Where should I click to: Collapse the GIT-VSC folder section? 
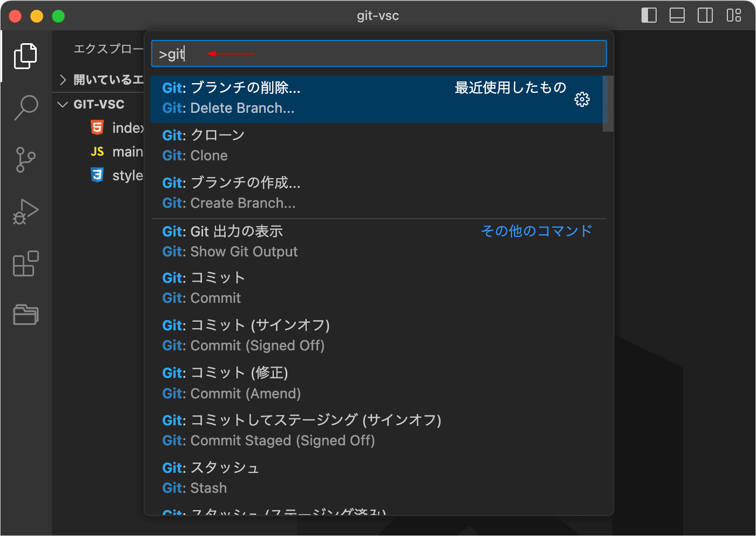coord(63,105)
